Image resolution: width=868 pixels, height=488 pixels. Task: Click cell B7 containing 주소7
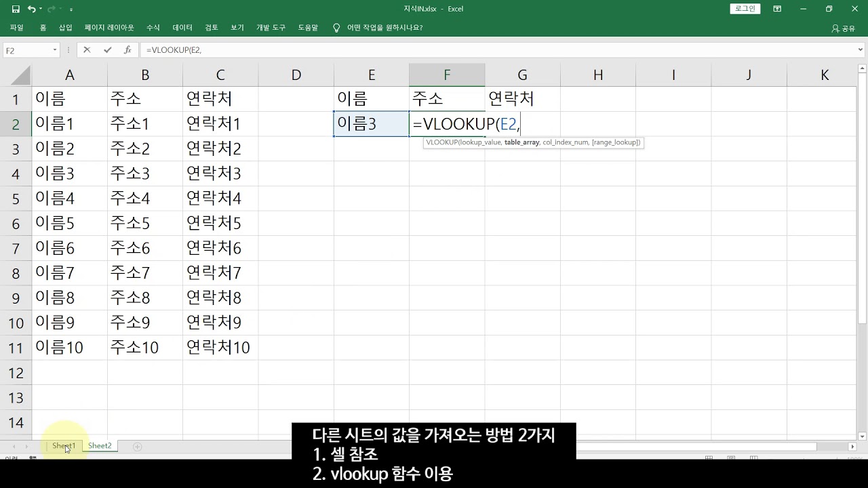pos(145,248)
